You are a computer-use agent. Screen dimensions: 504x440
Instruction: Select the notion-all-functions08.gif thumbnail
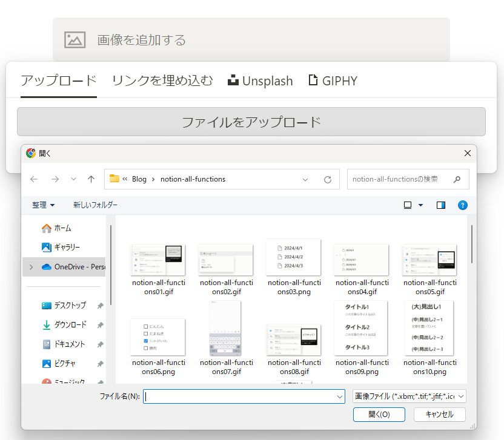(x=294, y=340)
